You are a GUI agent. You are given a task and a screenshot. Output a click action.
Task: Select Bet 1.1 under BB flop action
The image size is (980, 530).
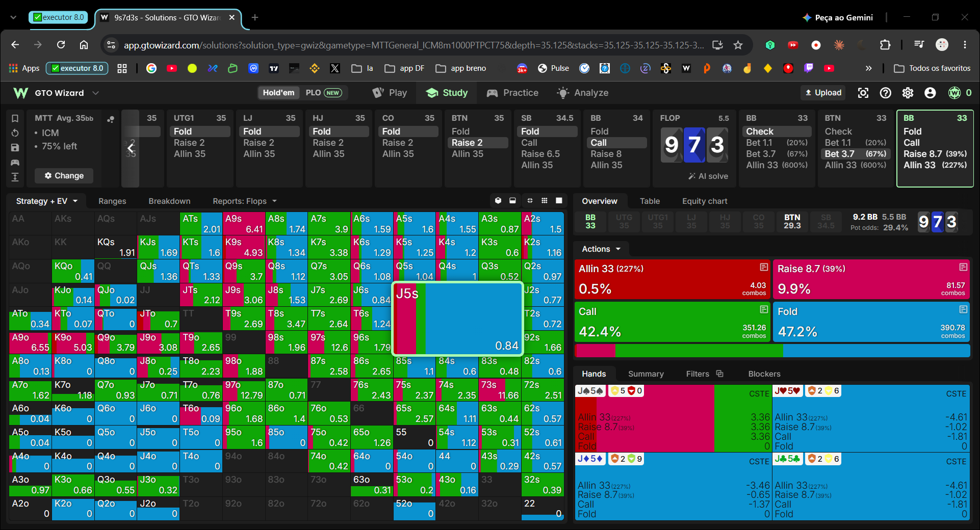click(777, 143)
